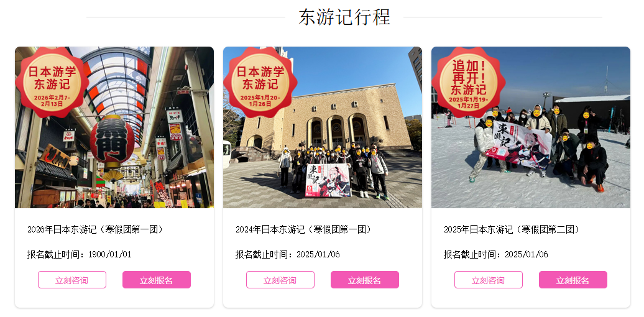Click 立刻咨询 for the 2024 trip
Image resolution: width=644 pixels, height=317 pixels.
280,280
